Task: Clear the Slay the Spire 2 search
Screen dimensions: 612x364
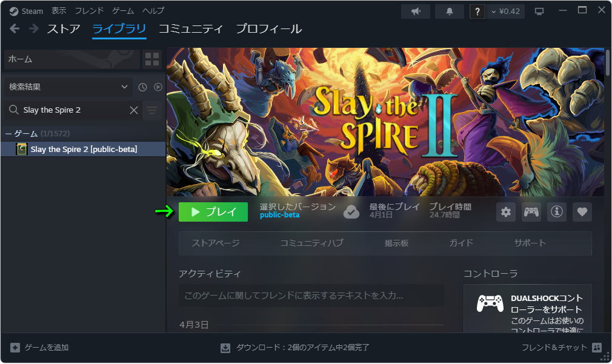Action: tap(134, 110)
